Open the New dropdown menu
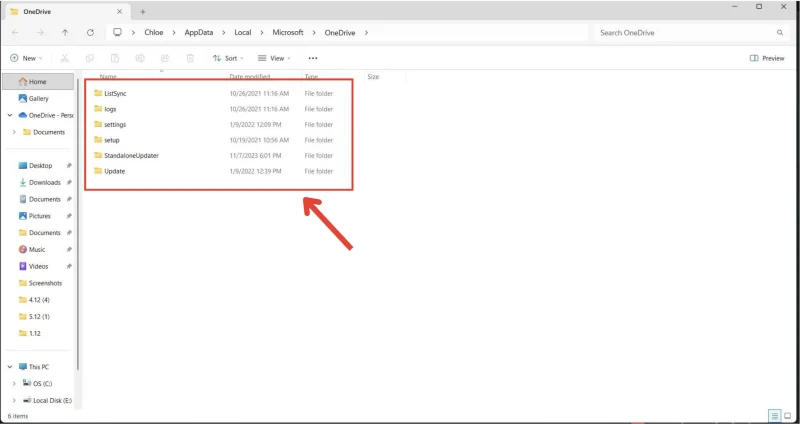 [x=26, y=58]
